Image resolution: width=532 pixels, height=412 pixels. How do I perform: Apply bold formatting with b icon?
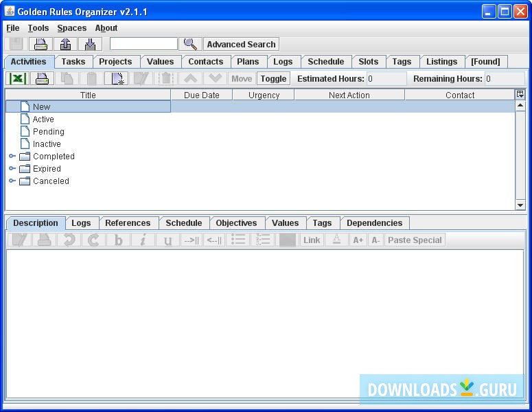[x=118, y=240]
